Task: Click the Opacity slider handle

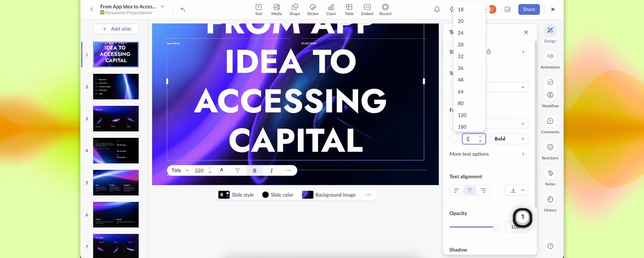Action: click(496, 227)
